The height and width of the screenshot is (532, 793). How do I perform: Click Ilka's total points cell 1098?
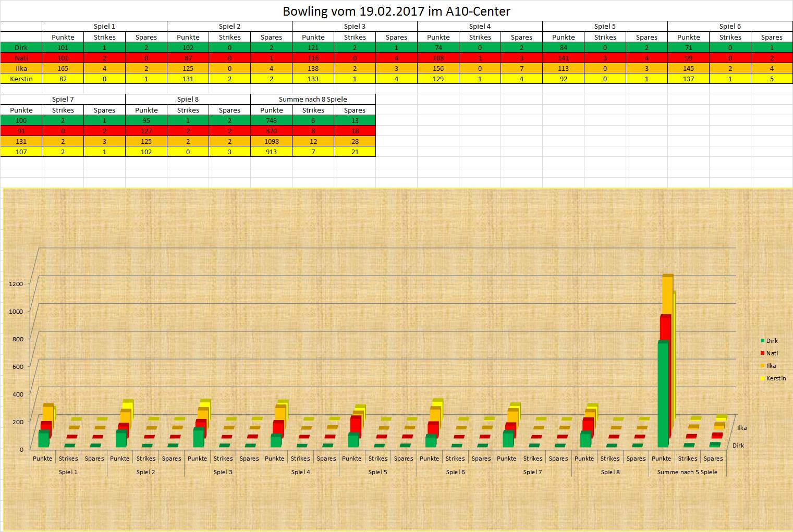[271, 141]
